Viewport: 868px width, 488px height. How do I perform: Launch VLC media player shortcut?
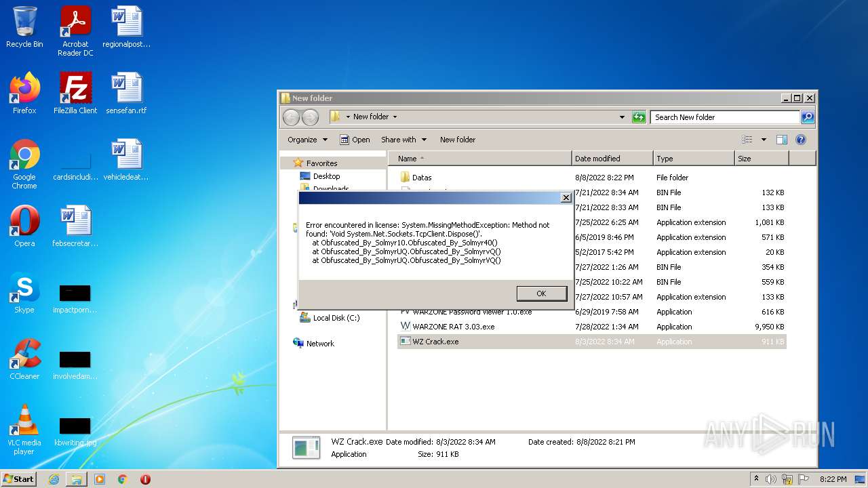24,430
